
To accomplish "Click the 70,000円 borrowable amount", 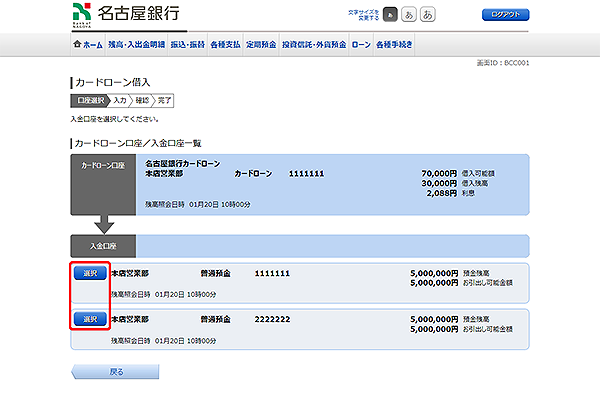I will [439, 174].
